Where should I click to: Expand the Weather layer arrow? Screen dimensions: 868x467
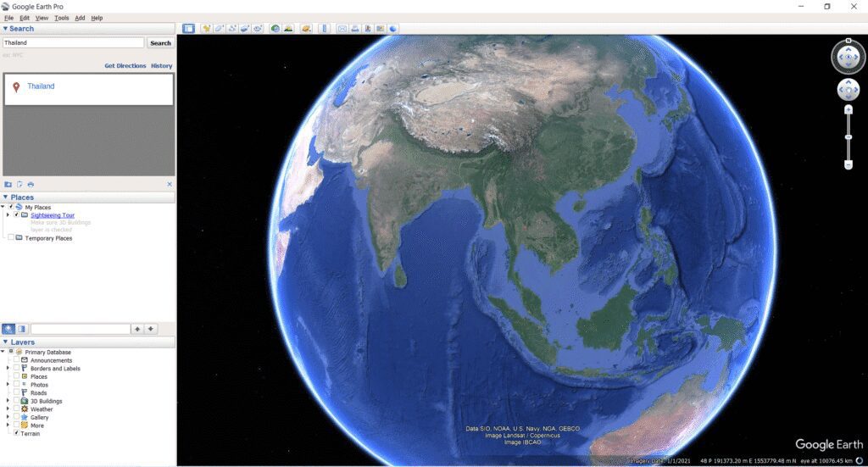tap(8, 409)
